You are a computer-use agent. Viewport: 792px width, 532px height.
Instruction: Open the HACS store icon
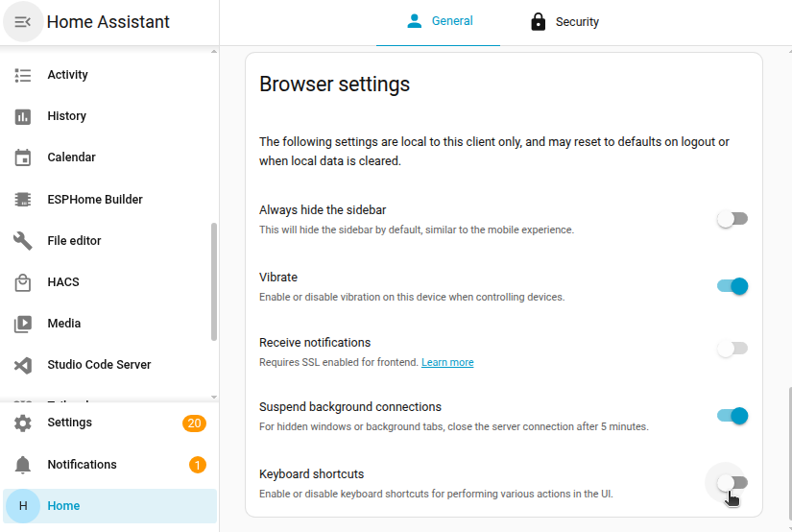23,282
